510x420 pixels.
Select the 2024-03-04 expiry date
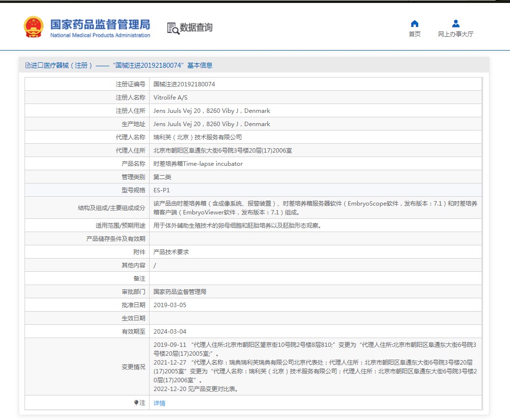(170, 332)
